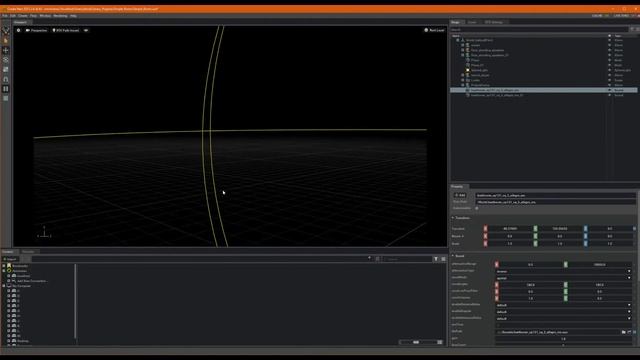Click the Translate Y value field

coord(560,229)
